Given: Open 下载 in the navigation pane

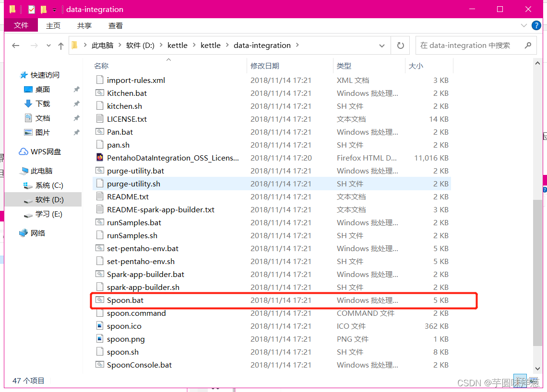Looking at the screenshot, I should coord(43,104).
